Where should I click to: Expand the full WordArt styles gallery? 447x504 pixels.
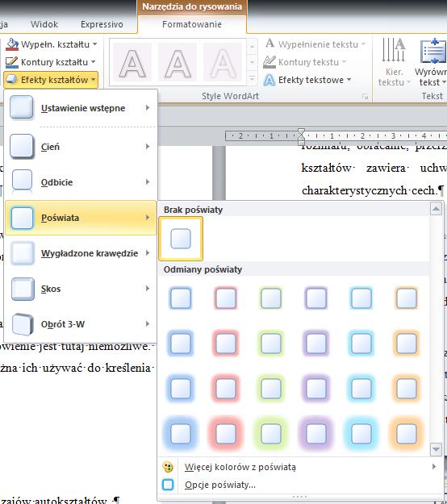tap(252, 78)
